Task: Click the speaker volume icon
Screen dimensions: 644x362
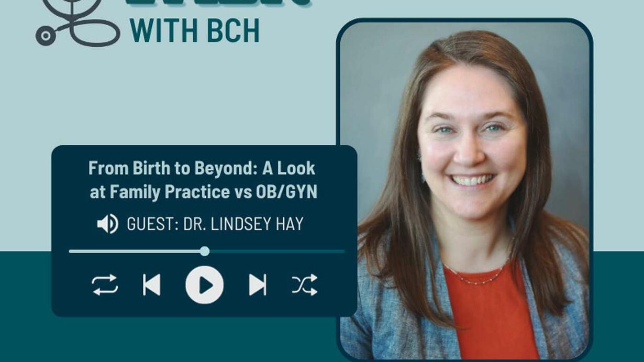Action: (x=108, y=224)
